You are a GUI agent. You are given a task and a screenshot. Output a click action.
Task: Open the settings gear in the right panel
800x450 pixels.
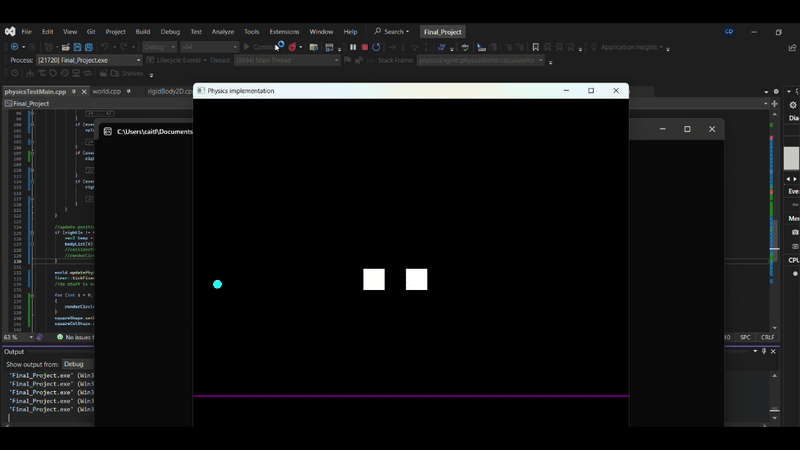[x=793, y=105]
